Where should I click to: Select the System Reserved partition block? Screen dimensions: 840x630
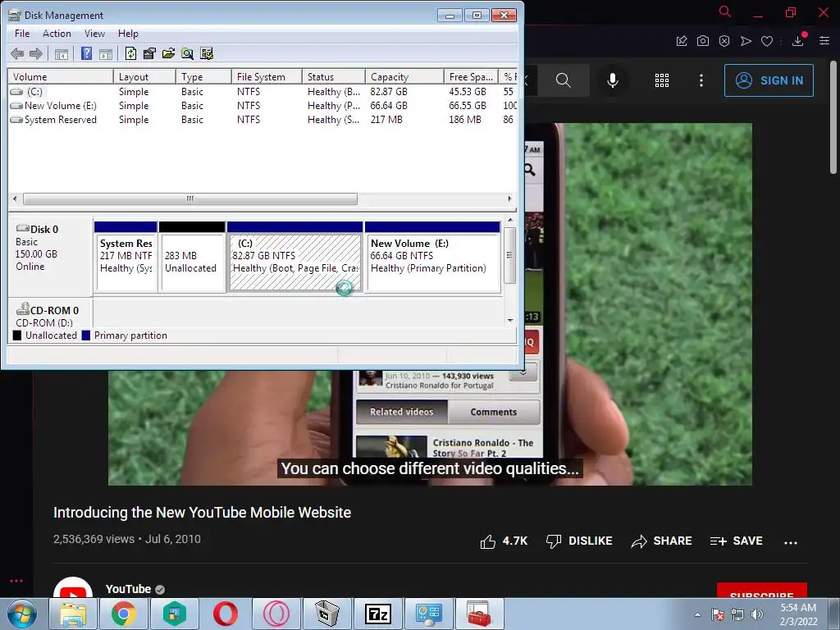tap(126, 257)
